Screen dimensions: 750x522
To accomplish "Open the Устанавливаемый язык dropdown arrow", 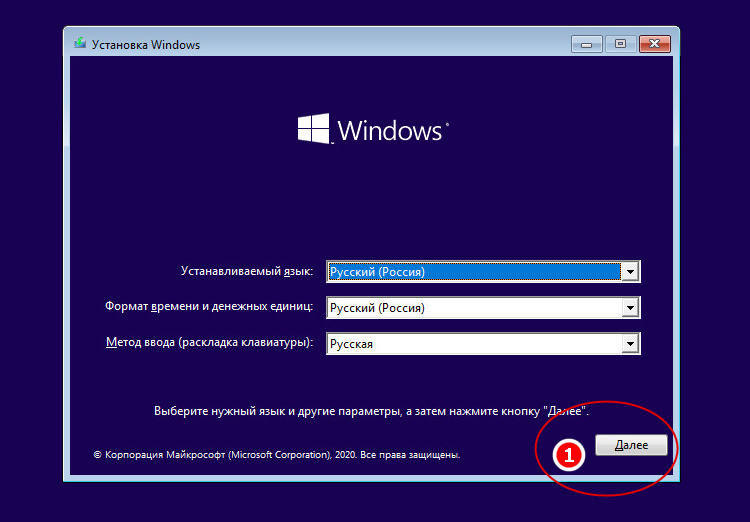I will coord(630,272).
